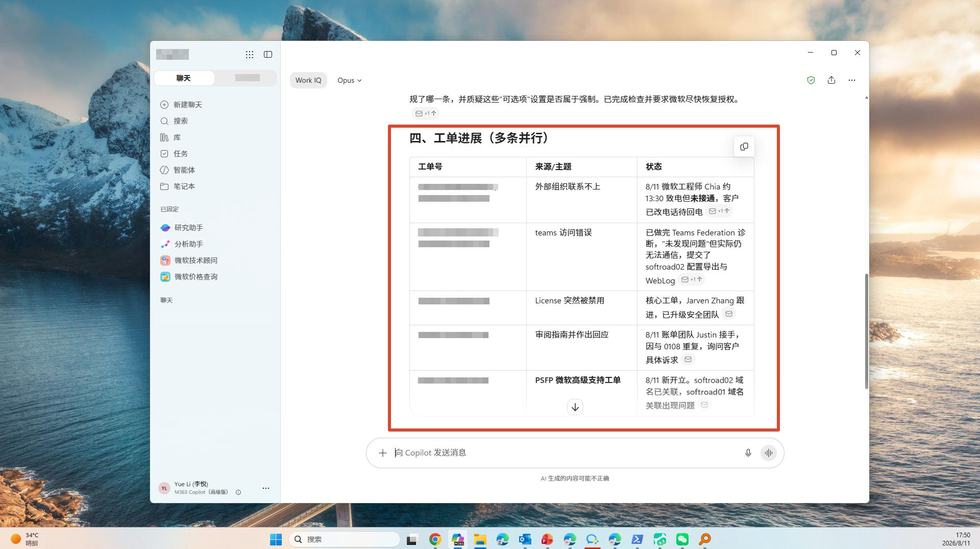The image size is (980, 549).
Task: Start a new chat via 新建聊天
Action: point(181,105)
